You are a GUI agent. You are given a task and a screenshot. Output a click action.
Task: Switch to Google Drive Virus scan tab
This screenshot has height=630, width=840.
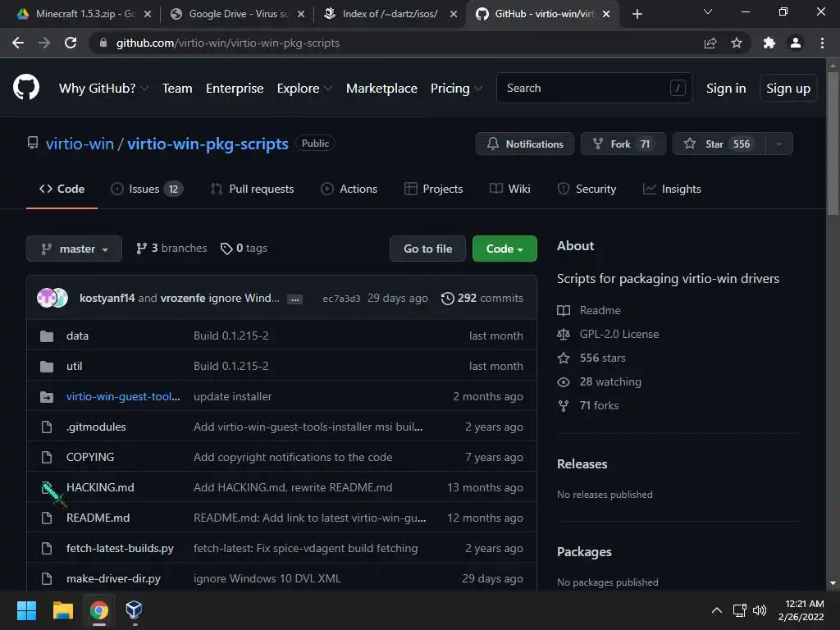235,14
